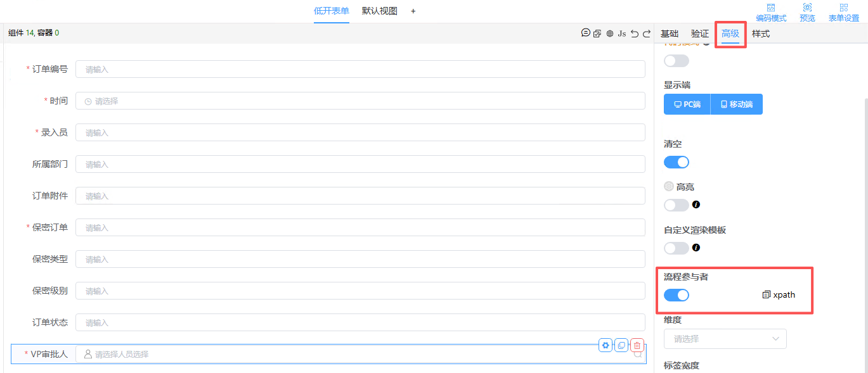
Task: Click the 编码模式 button
Action: pyautogui.click(x=771, y=13)
